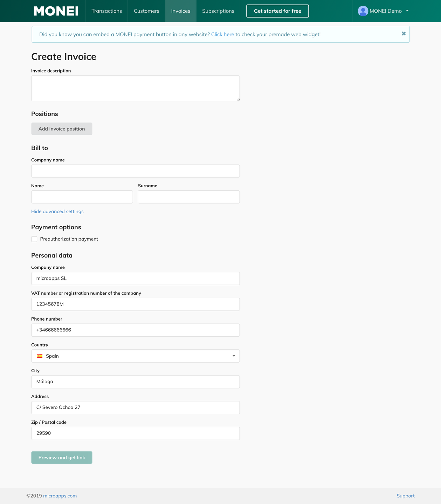Enable the Preauthorization payment checkbox
This screenshot has width=441, height=504.
pyautogui.click(x=34, y=239)
